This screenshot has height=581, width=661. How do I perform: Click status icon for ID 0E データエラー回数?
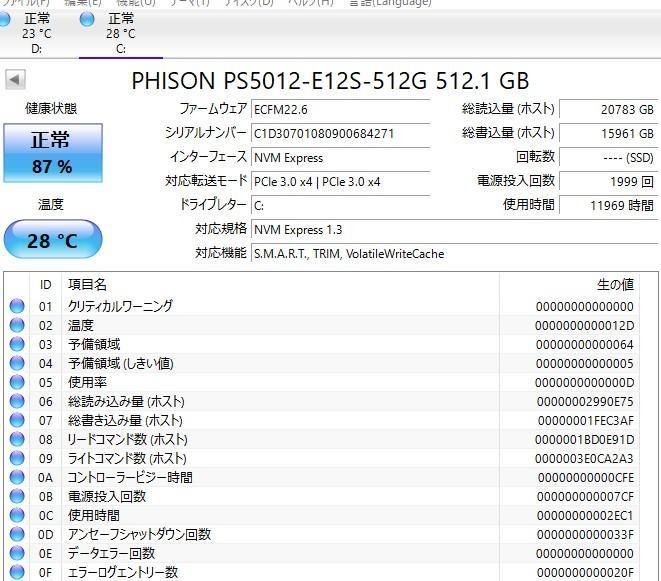[17, 553]
